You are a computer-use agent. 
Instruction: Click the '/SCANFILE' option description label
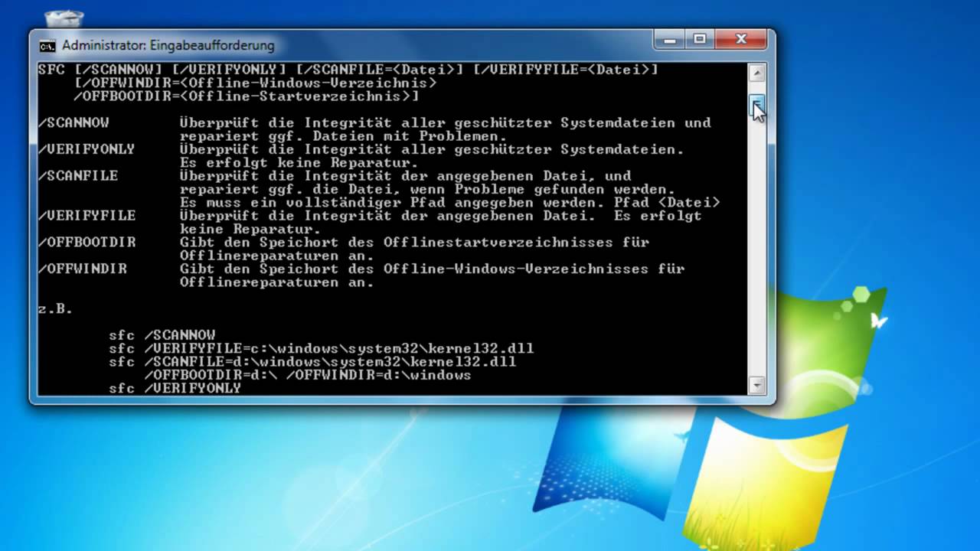78,176
